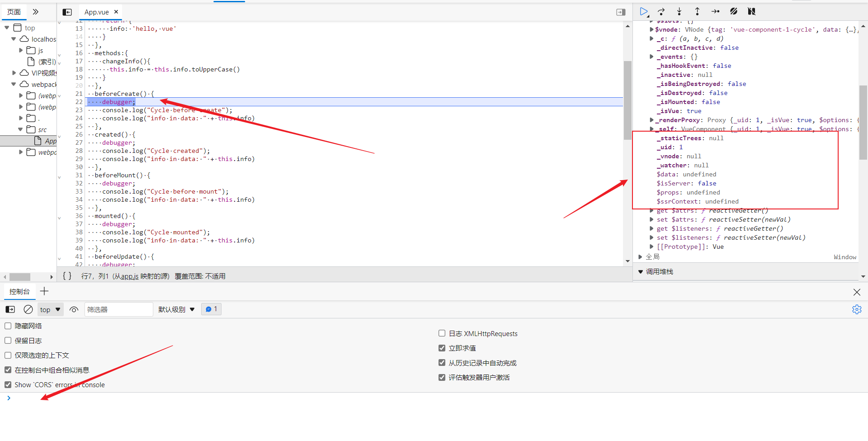Image resolution: width=868 pixels, height=441 pixels.
Task: Enable 仅限选定的上下文 checkbox
Action: pos(8,356)
